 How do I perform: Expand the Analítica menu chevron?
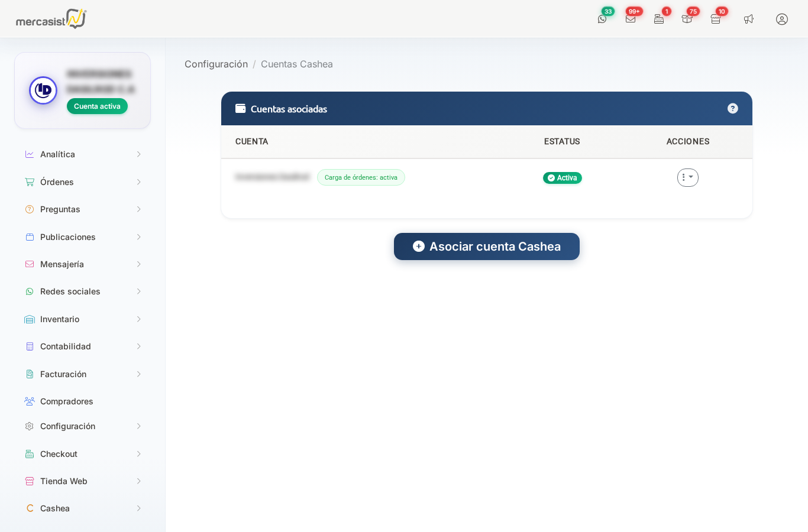138,154
